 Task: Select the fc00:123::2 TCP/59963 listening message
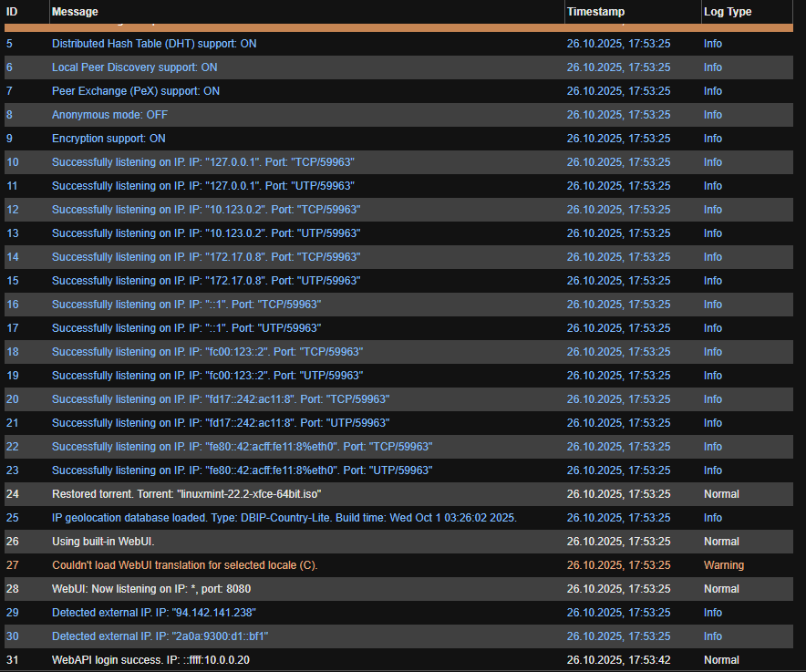coord(208,351)
